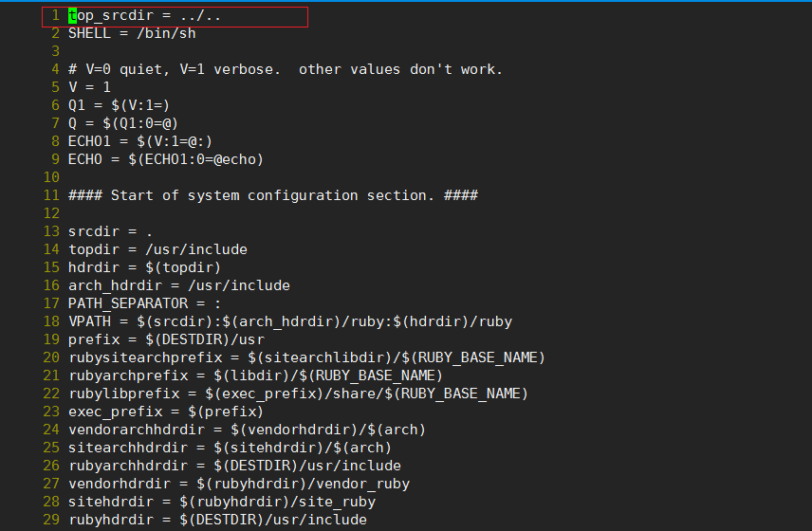The width and height of the screenshot is (812, 531).
Task: Click line number 12 in the gutter
Action: pos(51,213)
